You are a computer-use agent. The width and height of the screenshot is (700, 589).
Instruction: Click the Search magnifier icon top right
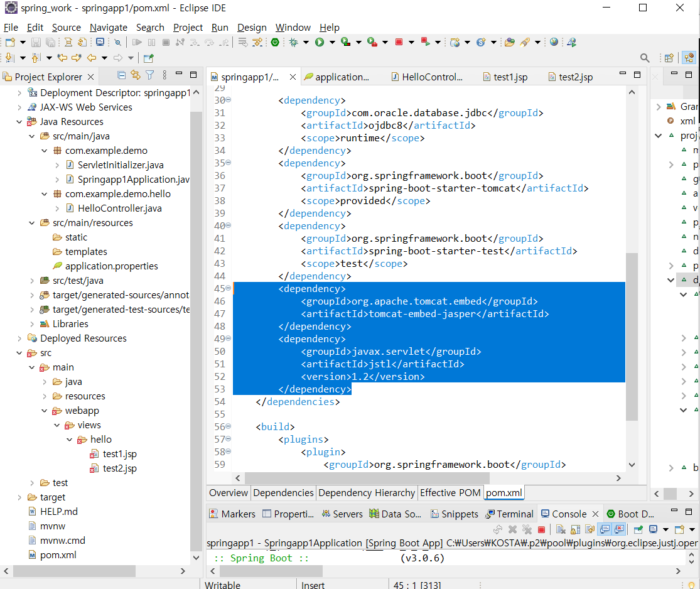[x=645, y=58]
